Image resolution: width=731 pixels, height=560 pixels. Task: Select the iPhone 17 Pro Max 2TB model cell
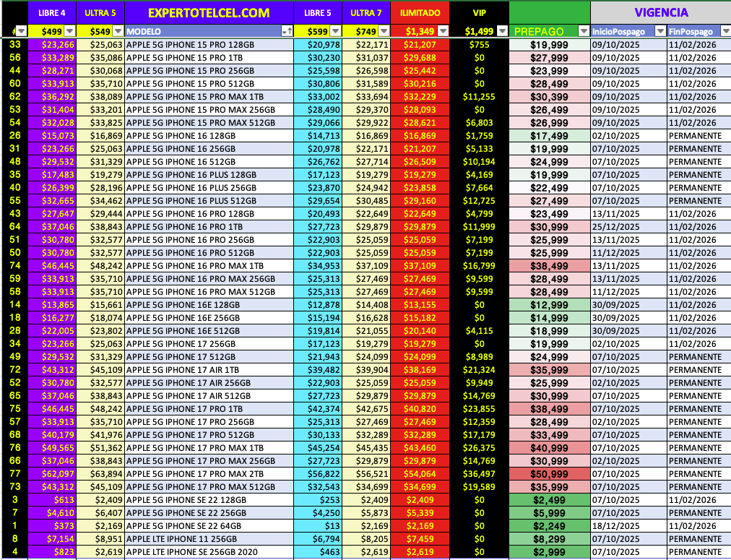coord(209,473)
